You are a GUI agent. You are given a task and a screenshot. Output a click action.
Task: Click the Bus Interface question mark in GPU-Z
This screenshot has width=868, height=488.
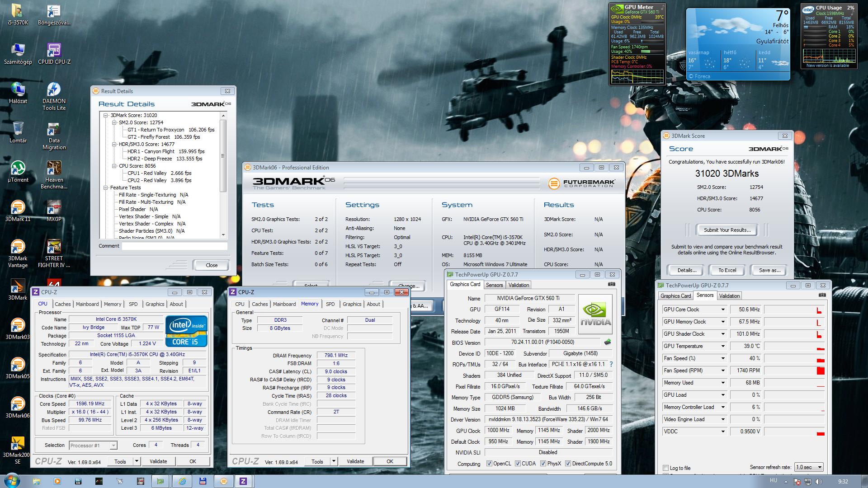click(x=611, y=364)
